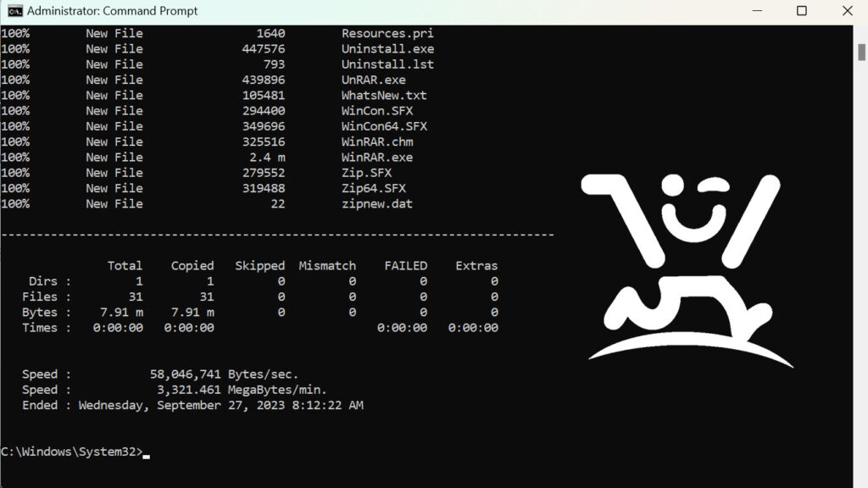Select the file name WinRAR.exe
This screenshot has height=488, width=868.
click(x=377, y=157)
